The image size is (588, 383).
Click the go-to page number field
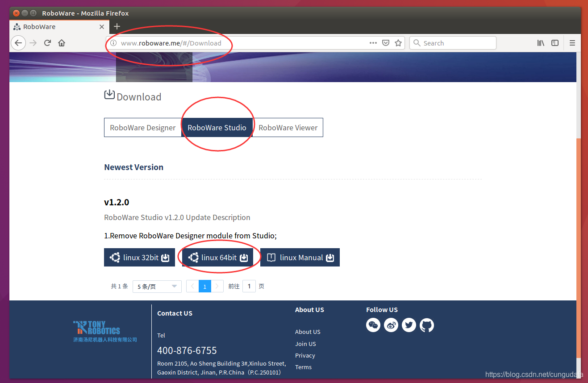(249, 286)
